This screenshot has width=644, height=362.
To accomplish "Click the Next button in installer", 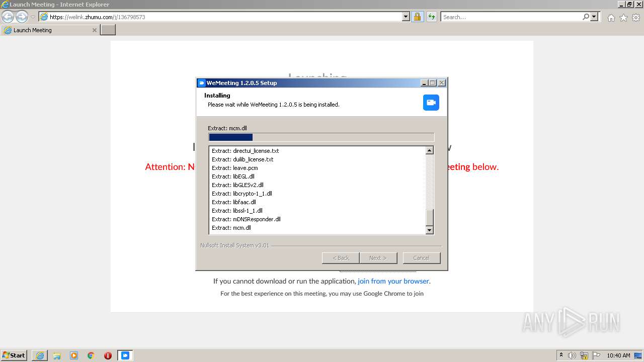I will 378,258.
